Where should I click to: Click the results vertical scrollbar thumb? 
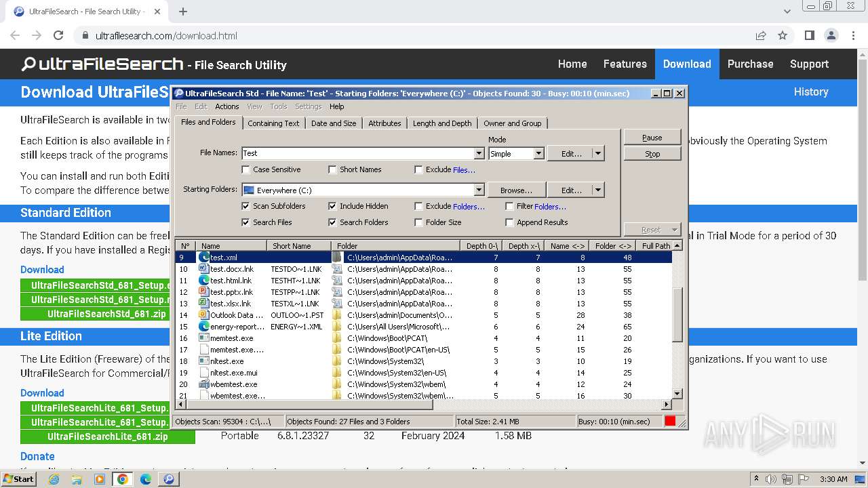pyautogui.click(x=677, y=315)
